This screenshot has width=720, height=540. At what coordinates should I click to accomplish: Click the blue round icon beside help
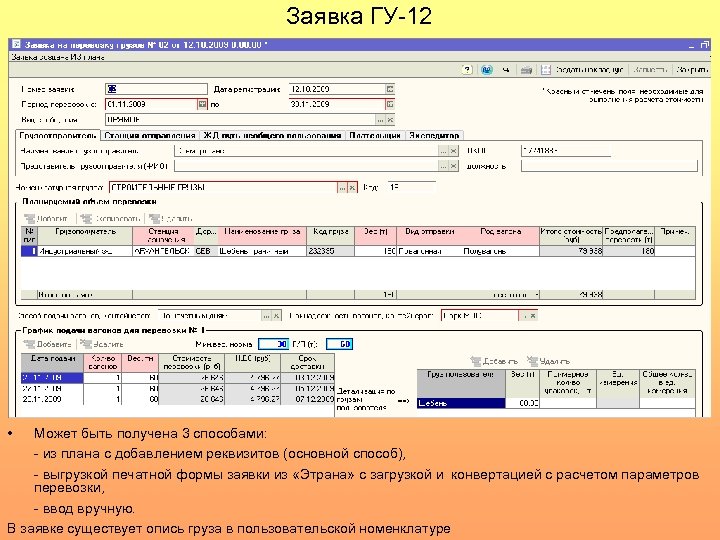[487, 70]
